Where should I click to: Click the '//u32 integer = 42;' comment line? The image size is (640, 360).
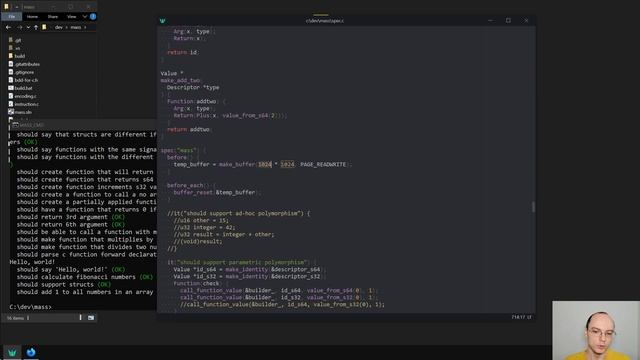point(204,227)
